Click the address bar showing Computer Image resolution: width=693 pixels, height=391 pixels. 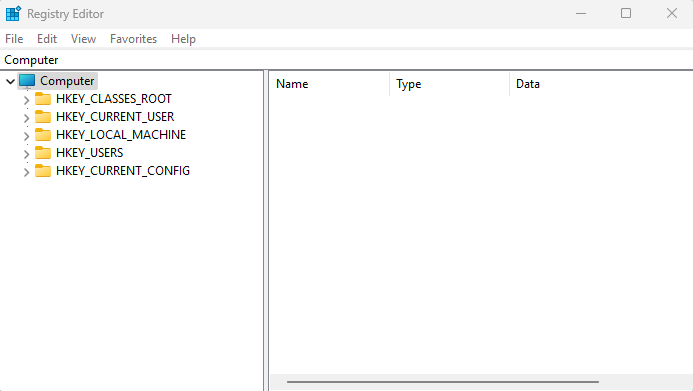(346, 60)
